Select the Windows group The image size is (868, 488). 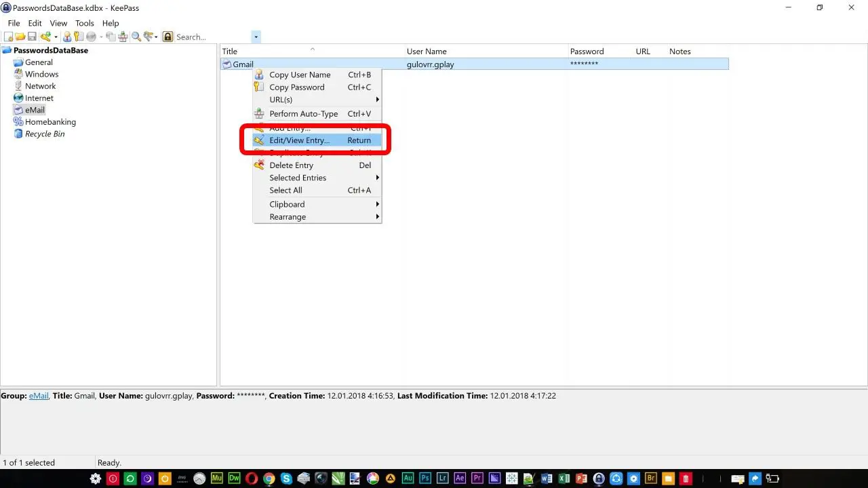[42, 75]
